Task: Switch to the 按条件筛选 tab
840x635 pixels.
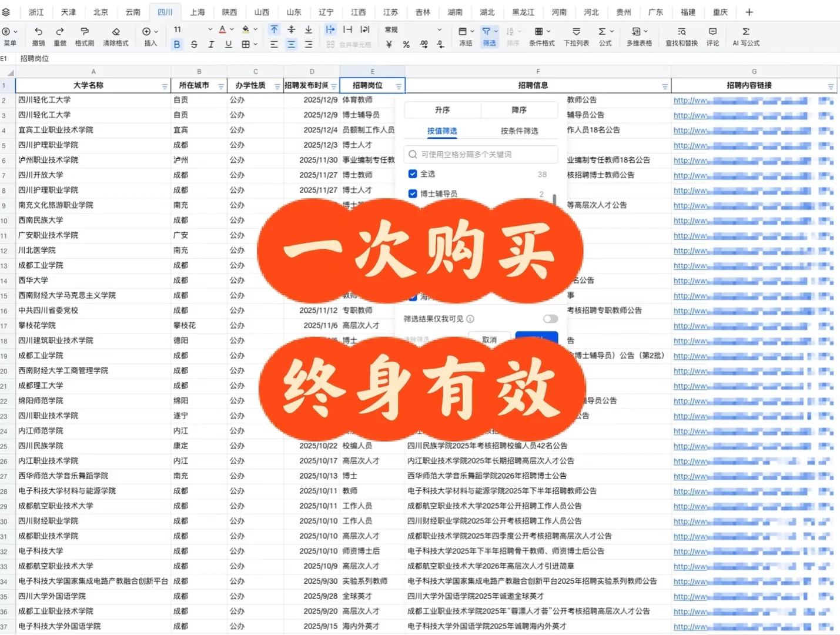Action: point(520,131)
